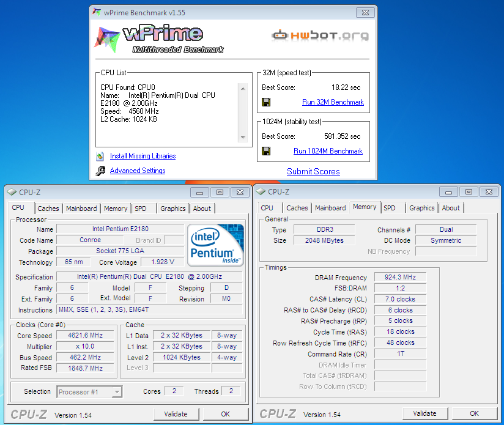Click save icon beside Run 32M Benchmark
The image size is (504, 425).
click(x=266, y=102)
